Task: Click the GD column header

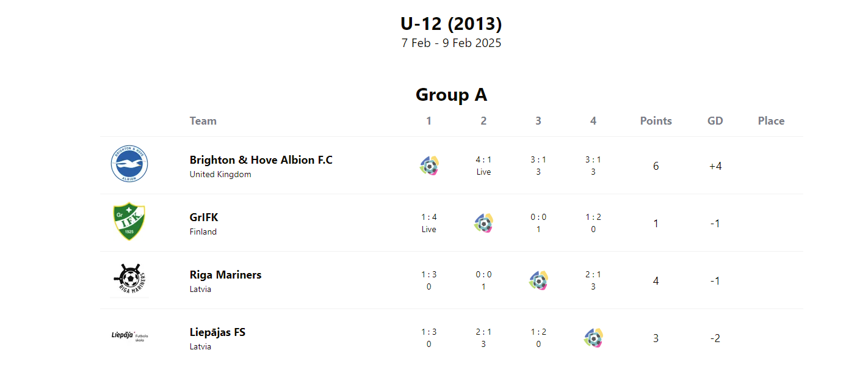Action: coord(715,121)
